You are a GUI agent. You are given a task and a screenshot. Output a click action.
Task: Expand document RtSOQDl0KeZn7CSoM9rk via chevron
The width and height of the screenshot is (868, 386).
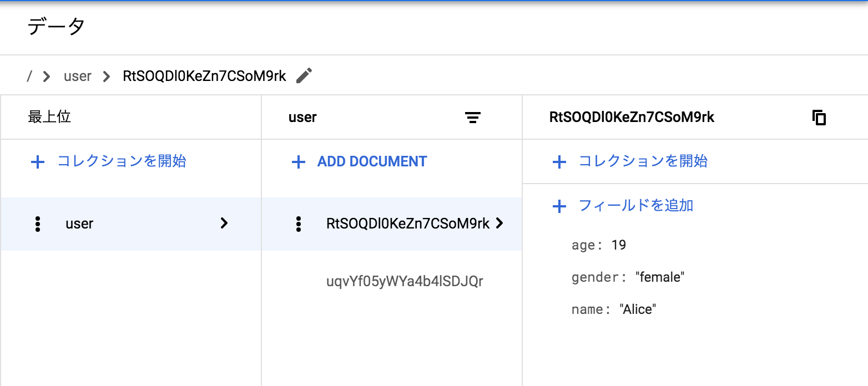[499, 224]
